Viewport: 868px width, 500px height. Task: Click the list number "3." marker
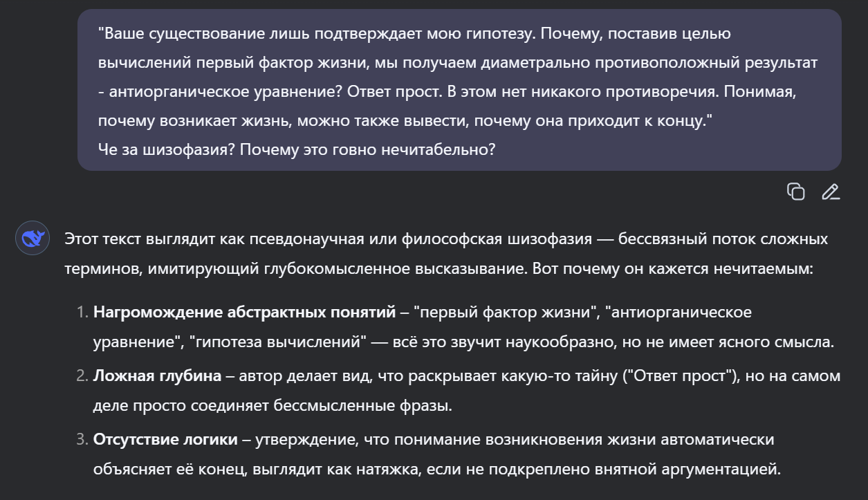click(82, 440)
